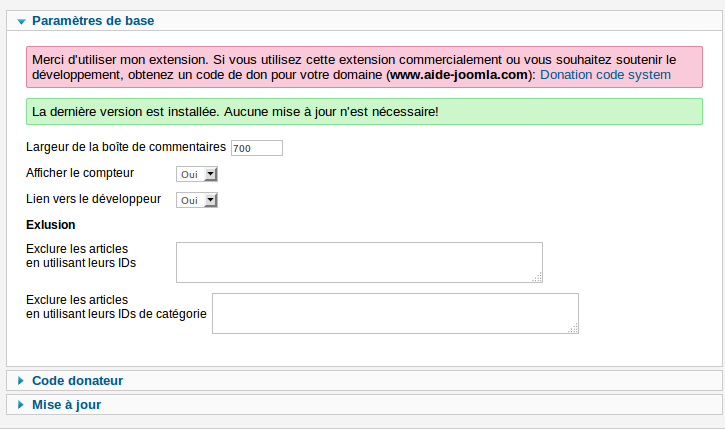The image size is (725, 433).
Task: Click the www.aide-joomla.com domain text
Action: coord(460,75)
